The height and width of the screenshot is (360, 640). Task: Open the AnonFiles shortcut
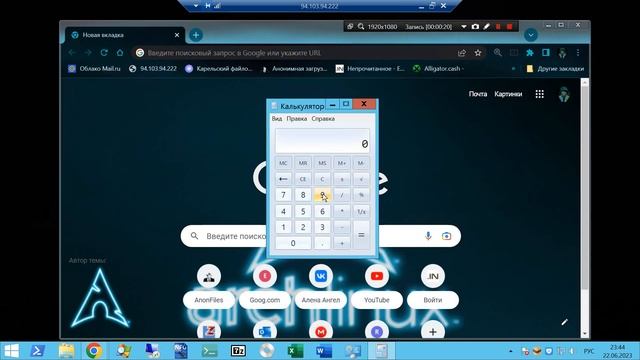(209, 286)
